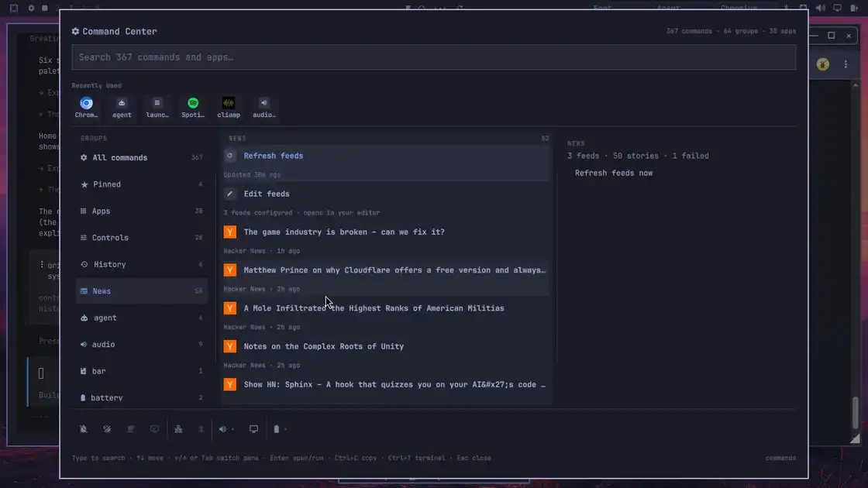
Task: Select the All commands group
Action: point(142,158)
